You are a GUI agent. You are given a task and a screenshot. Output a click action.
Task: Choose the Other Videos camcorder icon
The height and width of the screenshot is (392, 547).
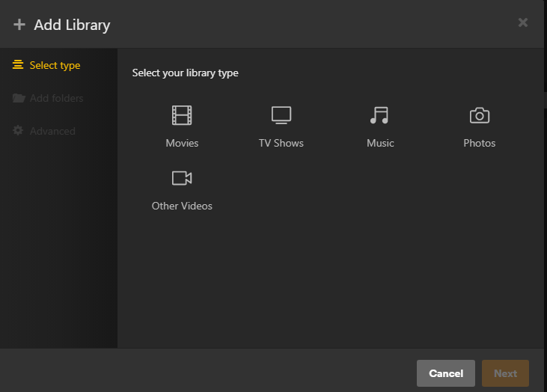[x=182, y=178]
